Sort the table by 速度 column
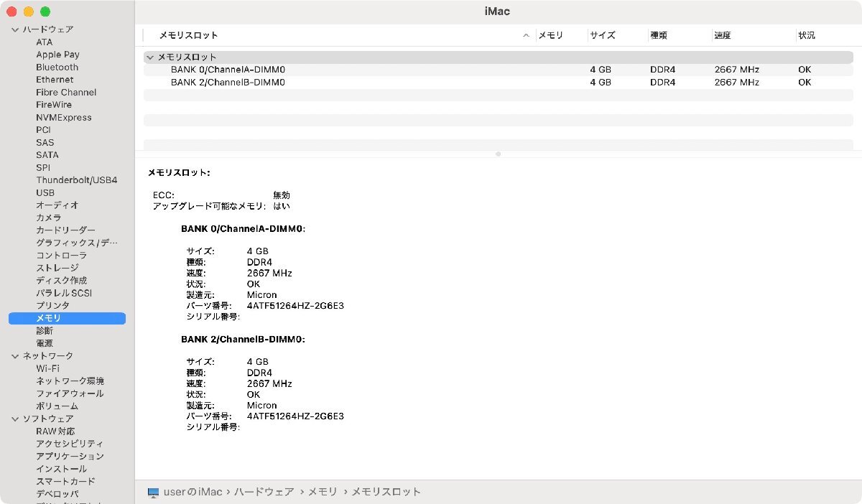This screenshot has width=862, height=504. click(x=723, y=34)
